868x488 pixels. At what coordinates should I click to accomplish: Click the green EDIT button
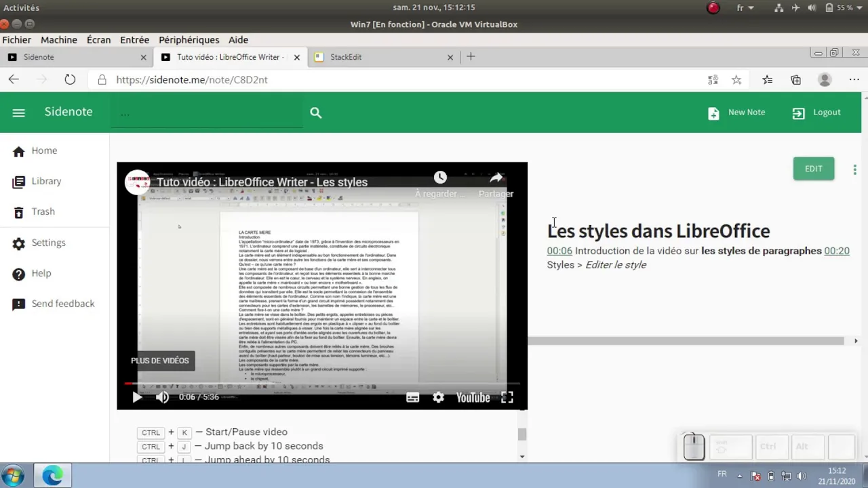[x=814, y=169]
